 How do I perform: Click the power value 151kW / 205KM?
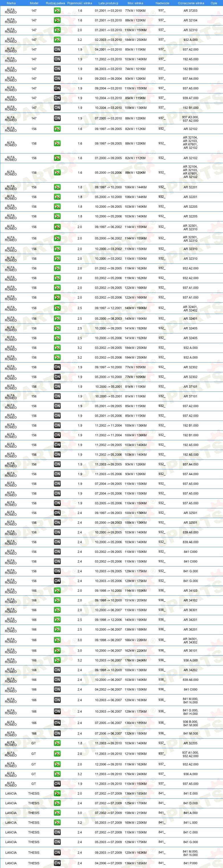coord(135,601)
